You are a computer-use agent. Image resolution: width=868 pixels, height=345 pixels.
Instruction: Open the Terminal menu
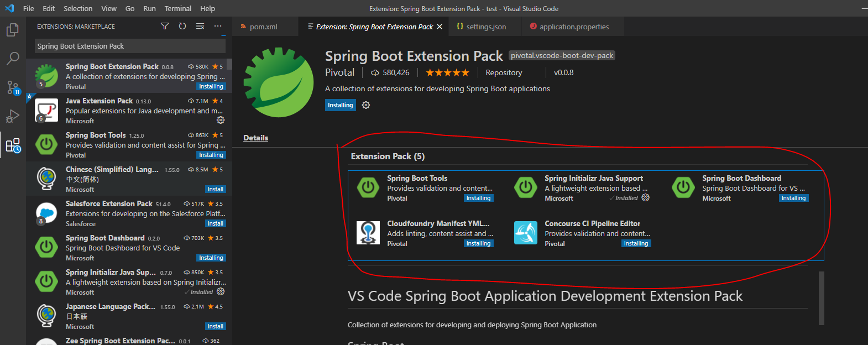178,8
